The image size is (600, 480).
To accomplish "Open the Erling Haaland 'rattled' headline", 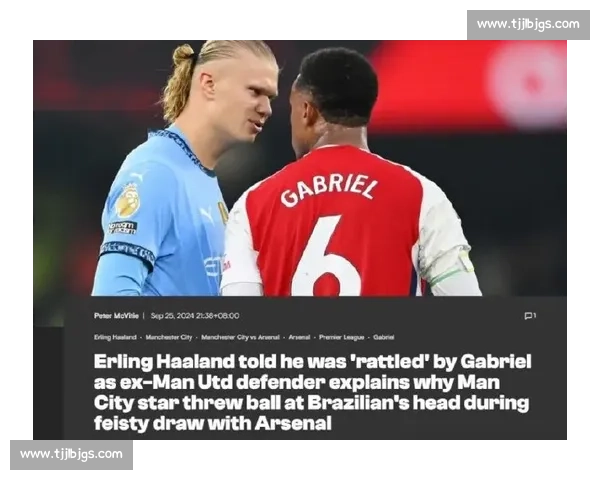I will (x=312, y=392).
